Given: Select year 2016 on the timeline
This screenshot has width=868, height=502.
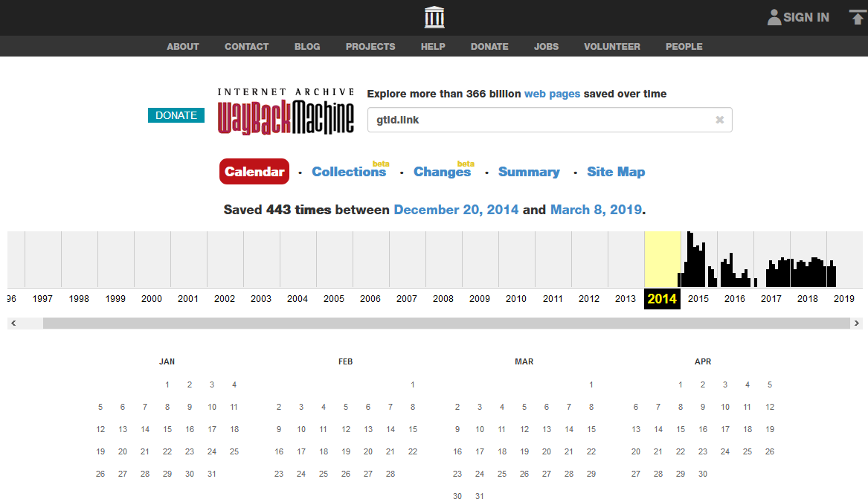Looking at the screenshot, I should click(x=735, y=299).
